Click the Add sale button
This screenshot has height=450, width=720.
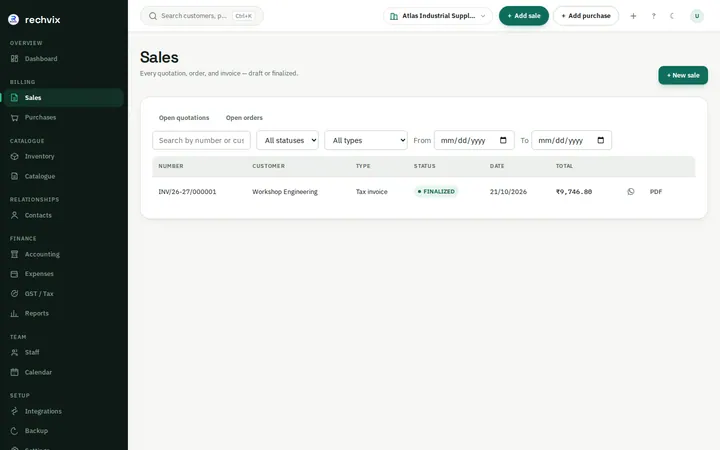(x=523, y=16)
